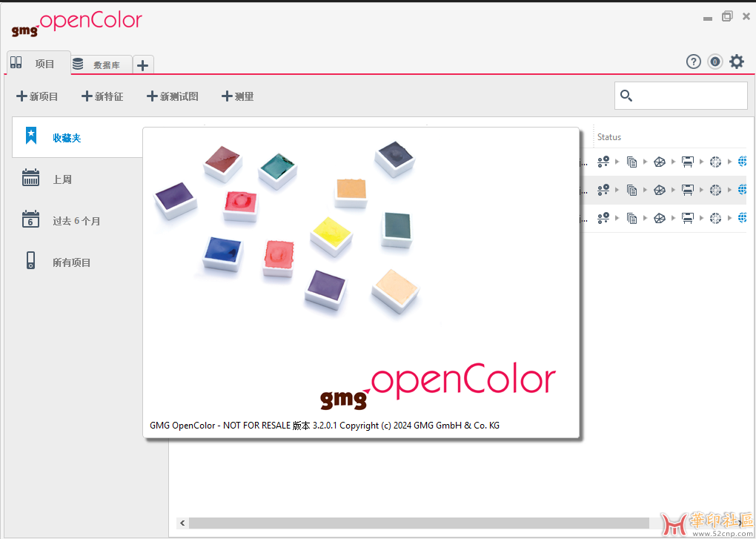Click the calendar 6 icon beside 过去 6 个月
This screenshot has width=756, height=539.
point(31,219)
